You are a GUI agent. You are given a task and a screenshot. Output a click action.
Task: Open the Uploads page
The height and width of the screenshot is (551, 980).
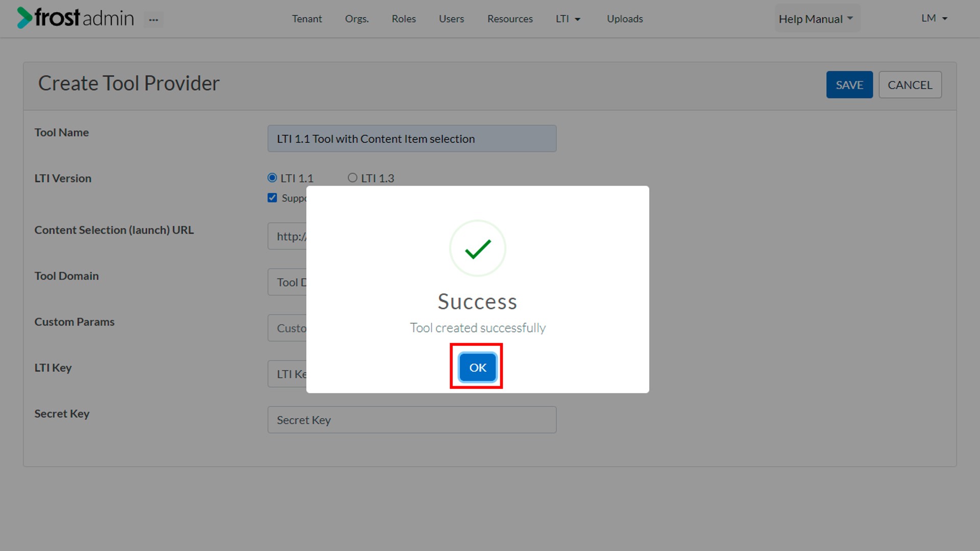coord(625,19)
